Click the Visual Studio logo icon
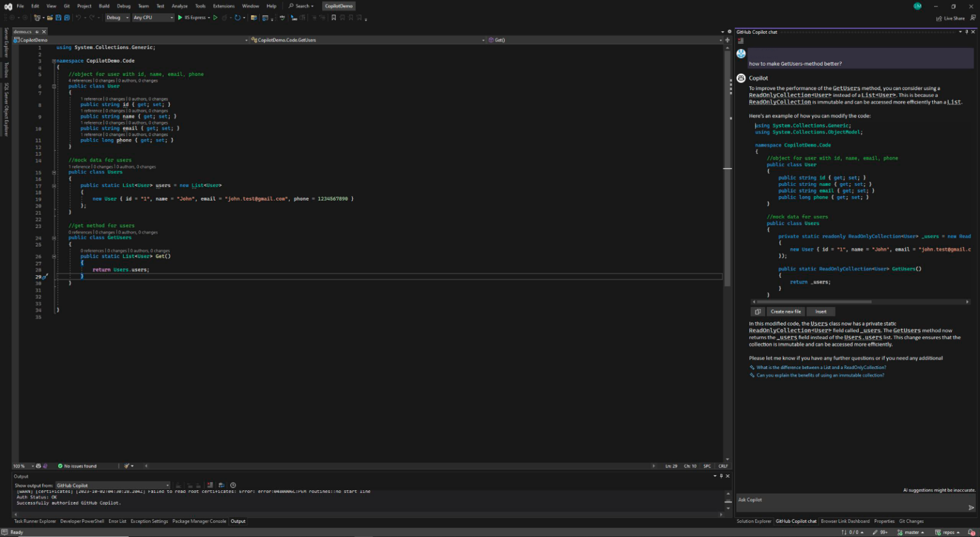 click(8, 6)
